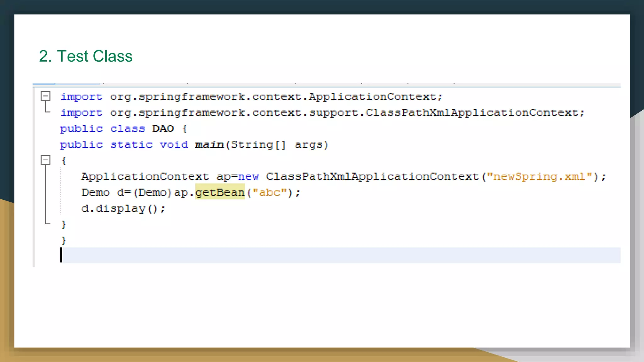The width and height of the screenshot is (644, 362).
Task: Click the final closing brace of class
Action: [x=64, y=240]
